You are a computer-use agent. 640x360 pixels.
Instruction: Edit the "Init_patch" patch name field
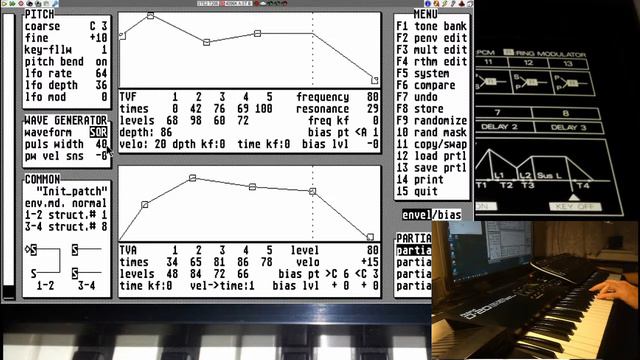[x=72, y=191]
